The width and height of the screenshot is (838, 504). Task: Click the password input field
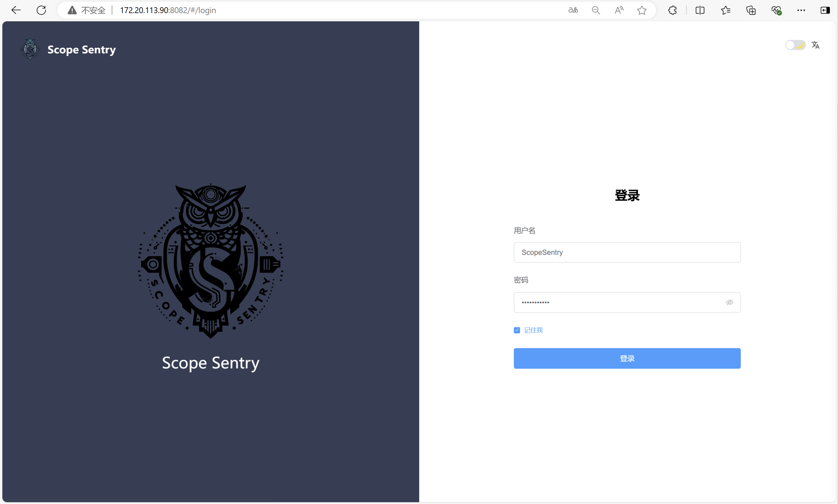(627, 302)
